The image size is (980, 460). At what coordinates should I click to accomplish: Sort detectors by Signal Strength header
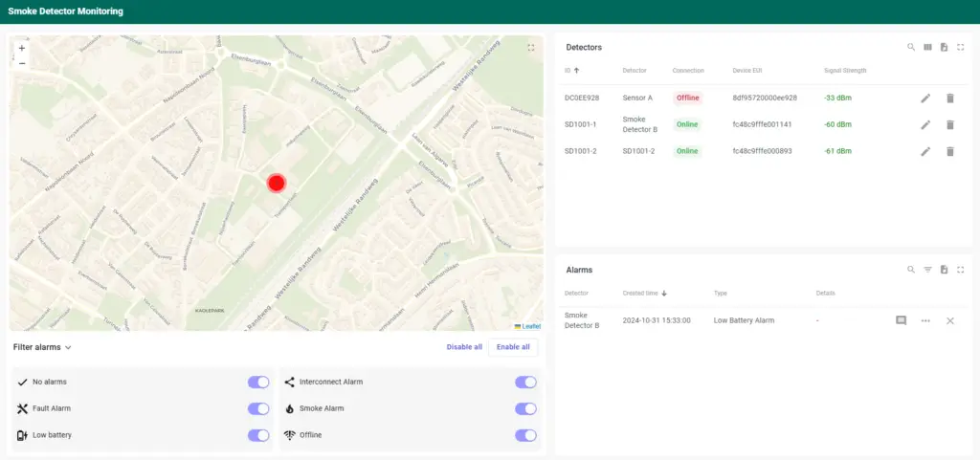point(845,71)
